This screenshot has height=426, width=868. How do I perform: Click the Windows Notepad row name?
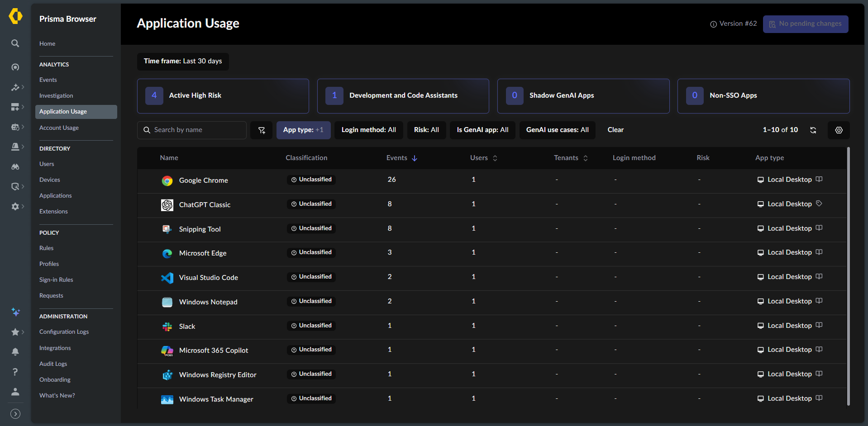[208, 302]
